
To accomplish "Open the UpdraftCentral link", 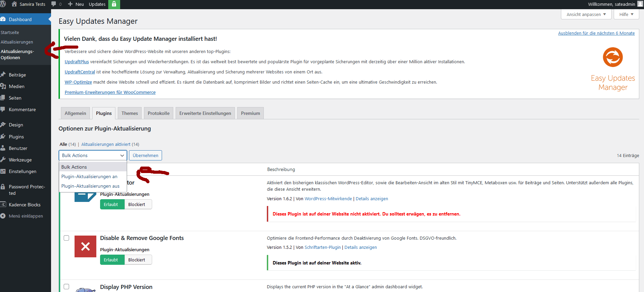I will [80, 72].
